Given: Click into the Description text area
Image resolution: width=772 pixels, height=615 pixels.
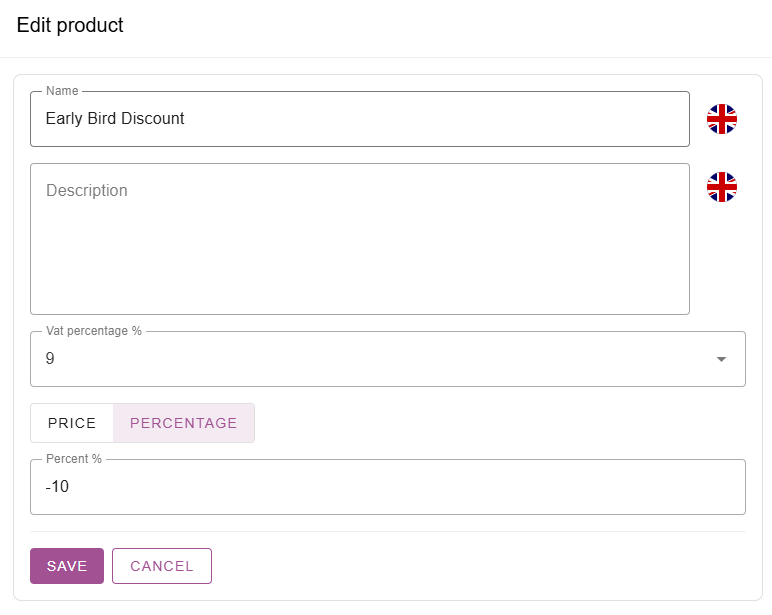Looking at the screenshot, I should (x=360, y=250).
